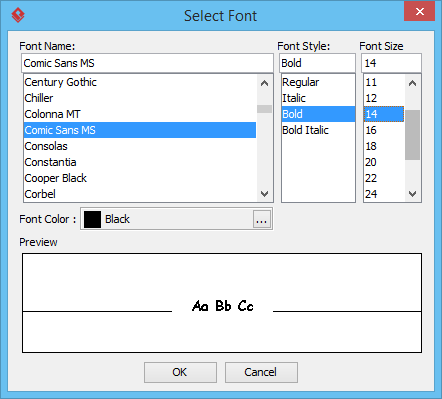Screen dimensions: 442x399
Task: Select font size 22
Action: [384, 178]
